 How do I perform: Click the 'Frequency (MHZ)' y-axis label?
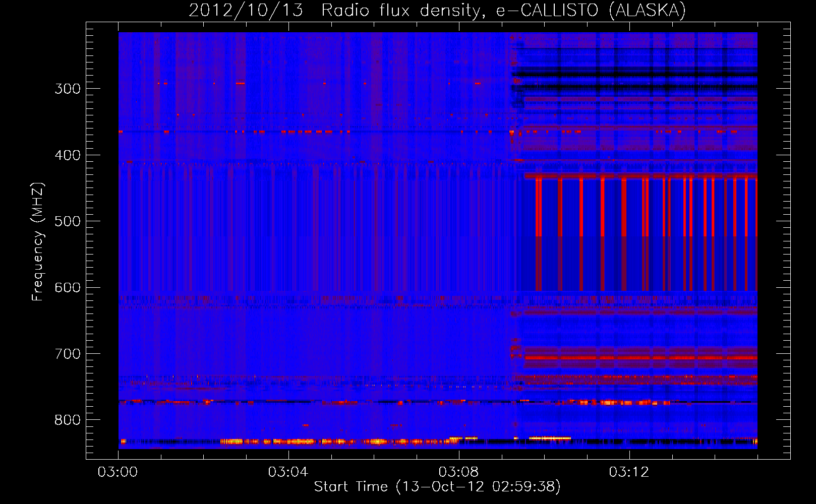point(38,241)
